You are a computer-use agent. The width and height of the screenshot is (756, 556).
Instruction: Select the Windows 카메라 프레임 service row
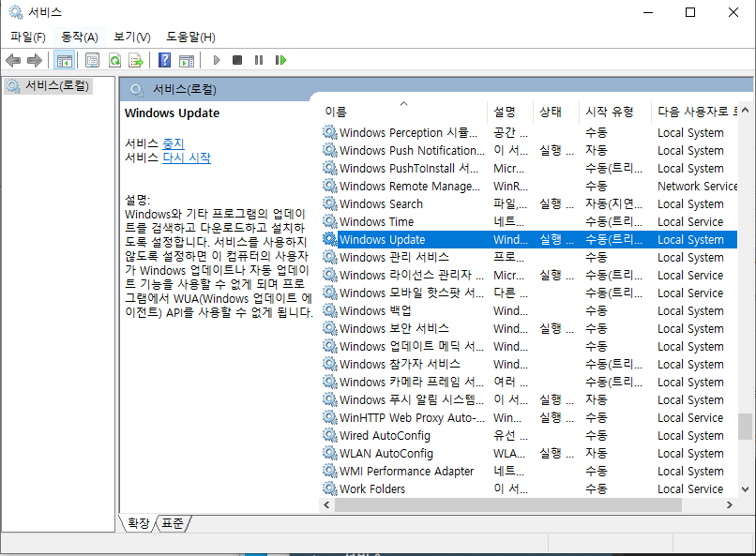(x=529, y=382)
